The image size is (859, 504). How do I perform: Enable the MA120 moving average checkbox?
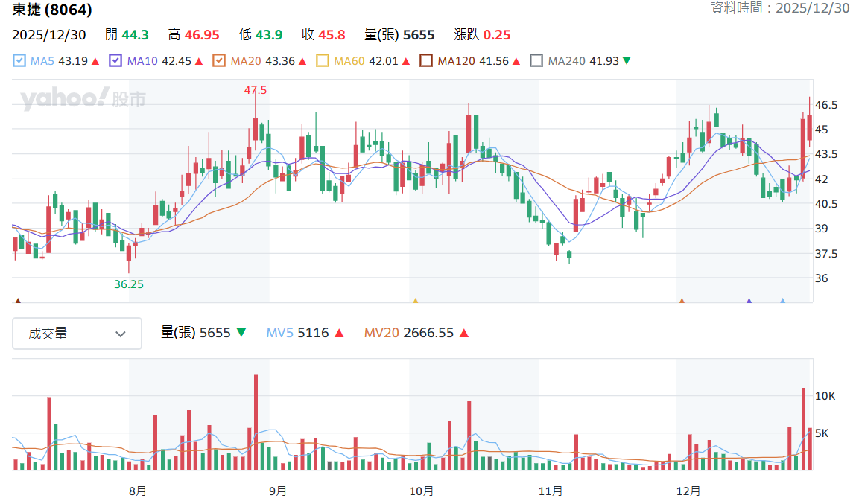pyautogui.click(x=426, y=61)
